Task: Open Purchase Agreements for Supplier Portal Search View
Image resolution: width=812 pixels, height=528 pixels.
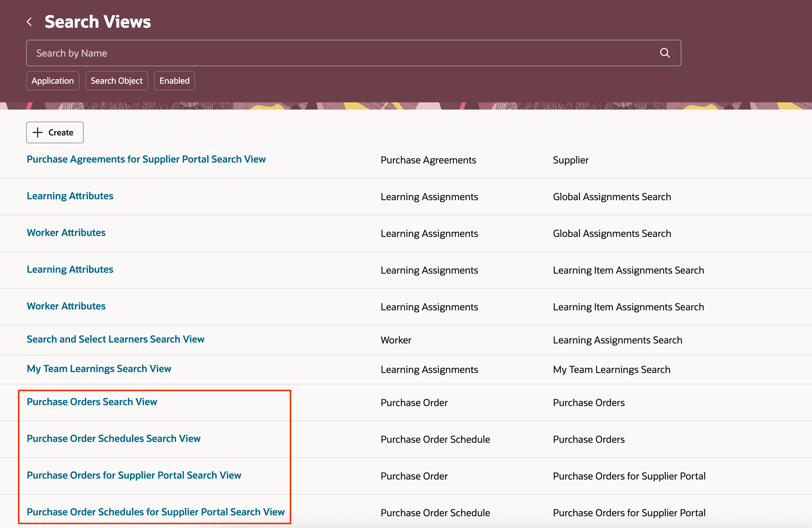Action: coord(146,159)
